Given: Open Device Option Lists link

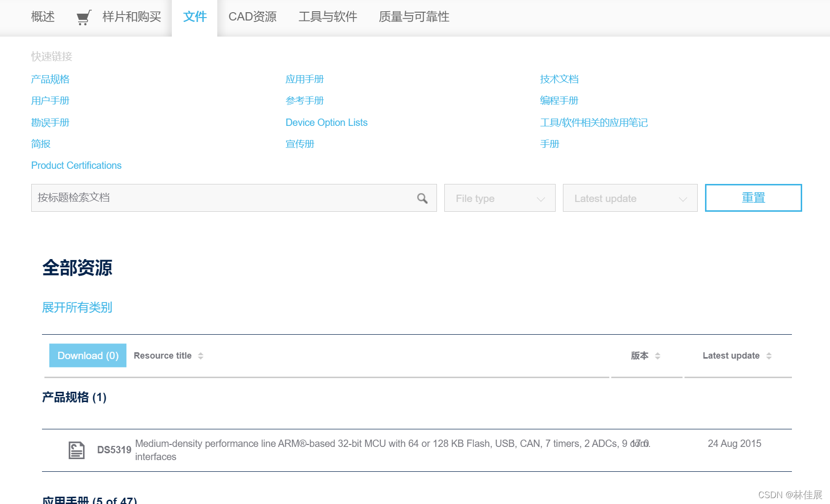Looking at the screenshot, I should 327,122.
